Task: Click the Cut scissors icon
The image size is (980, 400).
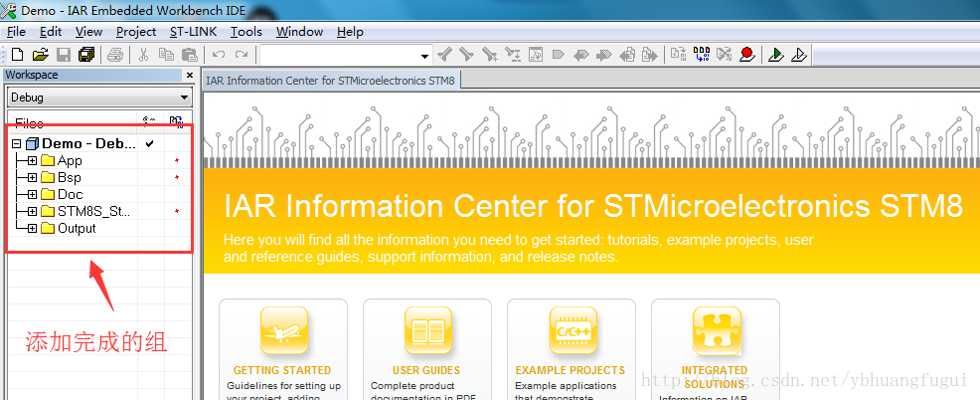Action: (143, 55)
